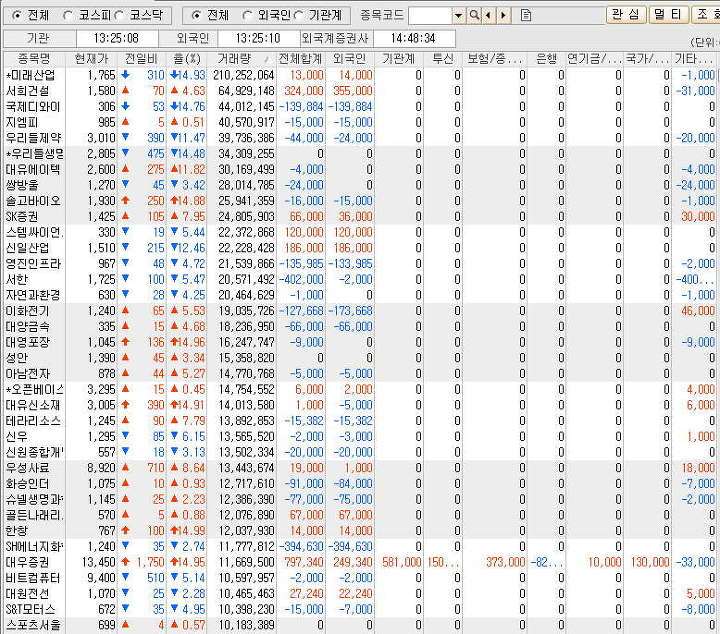Select the 서희건설 stock row

click(x=360, y=91)
